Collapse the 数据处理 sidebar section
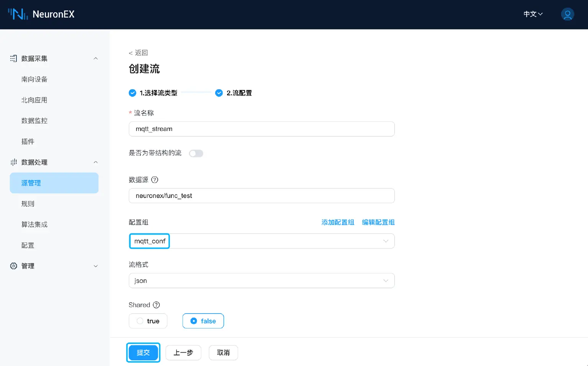 tap(95, 162)
